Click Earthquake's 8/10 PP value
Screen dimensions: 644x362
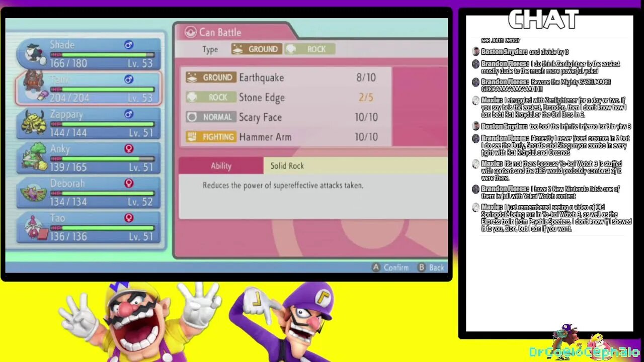[x=366, y=77]
